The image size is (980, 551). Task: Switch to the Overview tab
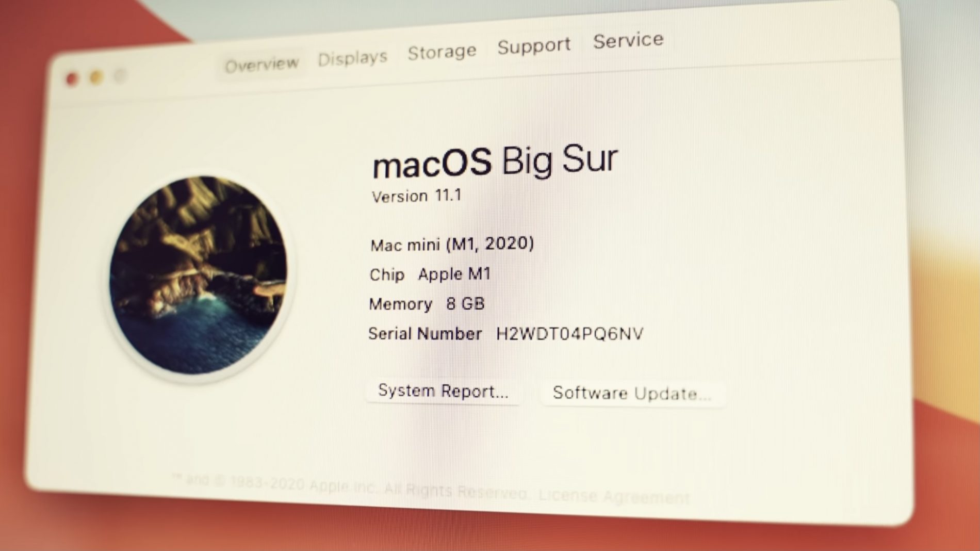(262, 64)
